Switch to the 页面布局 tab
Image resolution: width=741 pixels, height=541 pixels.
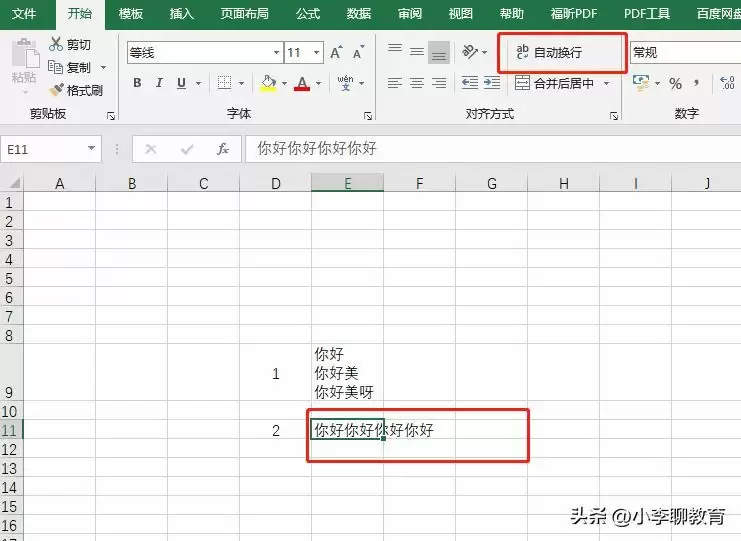pos(245,13)
